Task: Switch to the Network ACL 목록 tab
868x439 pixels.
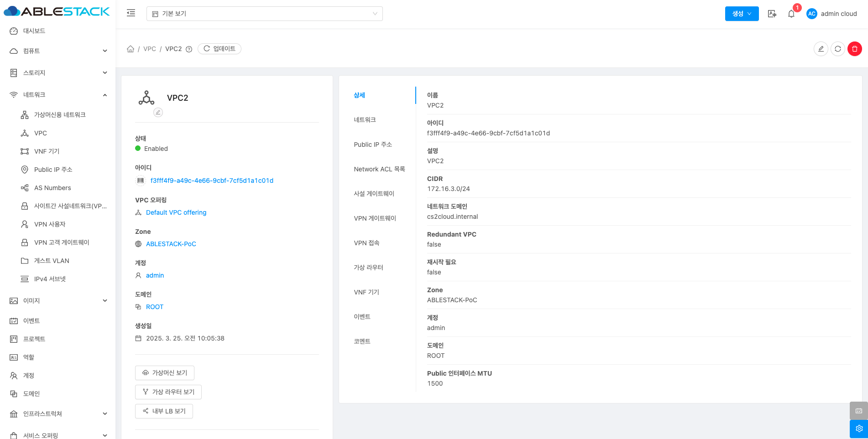Action: (379, 169)
